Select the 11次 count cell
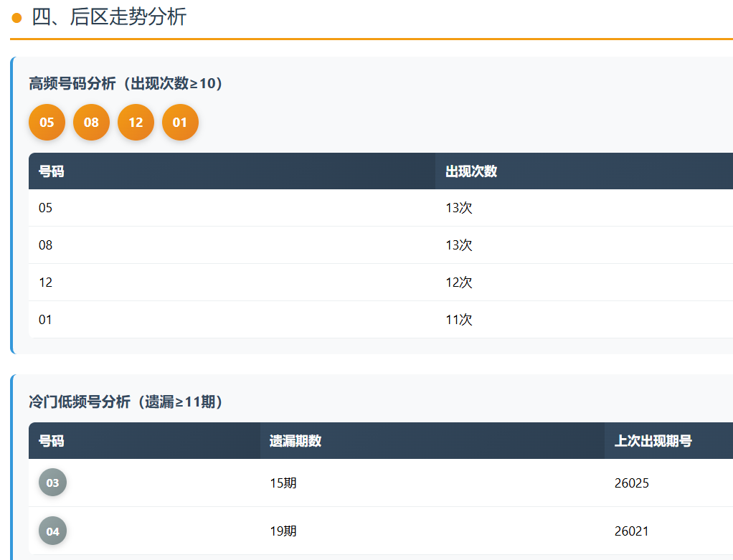Screen dimensions: 733x560 pyautogui.click(x=459, y=320)
